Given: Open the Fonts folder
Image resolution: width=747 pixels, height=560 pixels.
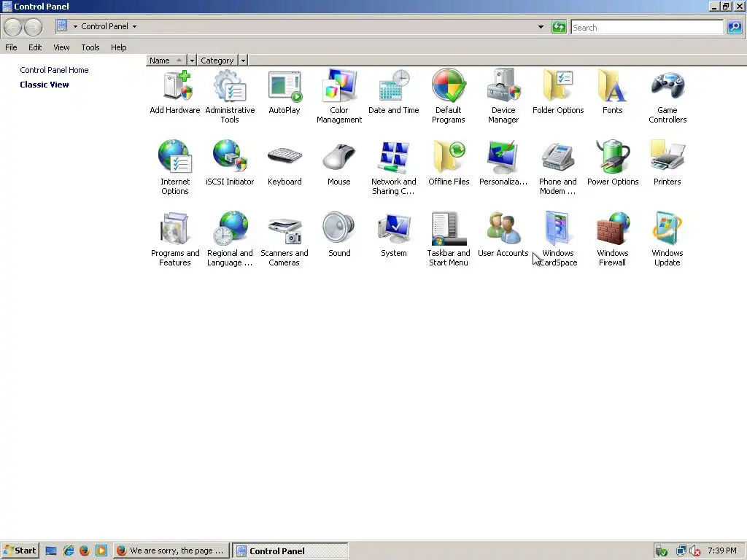Looking at the screenshot, I should point(613,93).
